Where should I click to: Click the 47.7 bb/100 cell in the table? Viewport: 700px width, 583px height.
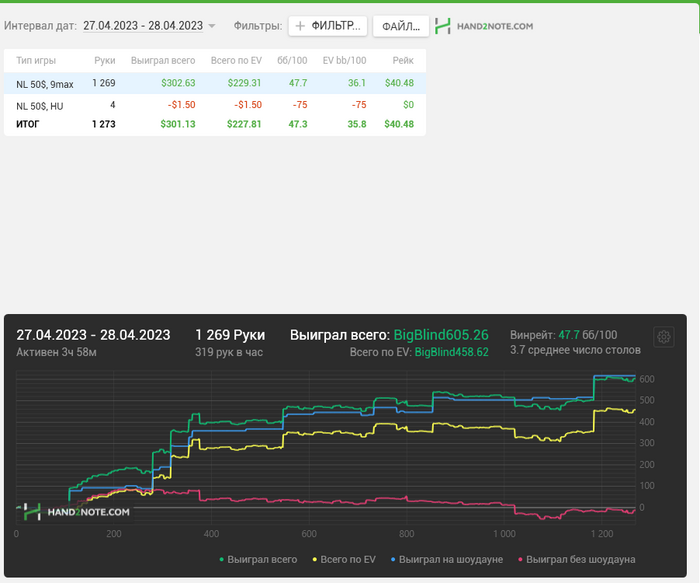[298, 83]
